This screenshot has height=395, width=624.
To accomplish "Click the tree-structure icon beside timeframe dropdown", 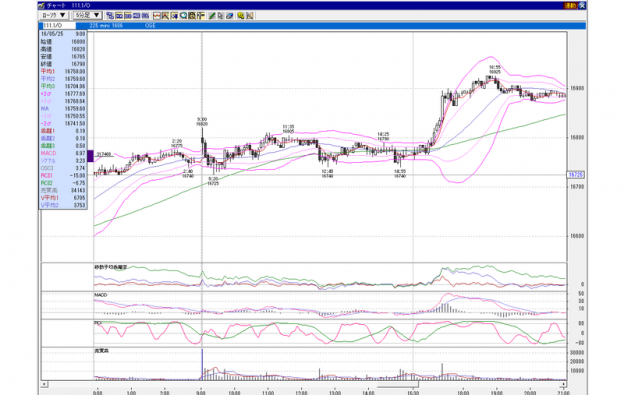I will coord(110,16).
